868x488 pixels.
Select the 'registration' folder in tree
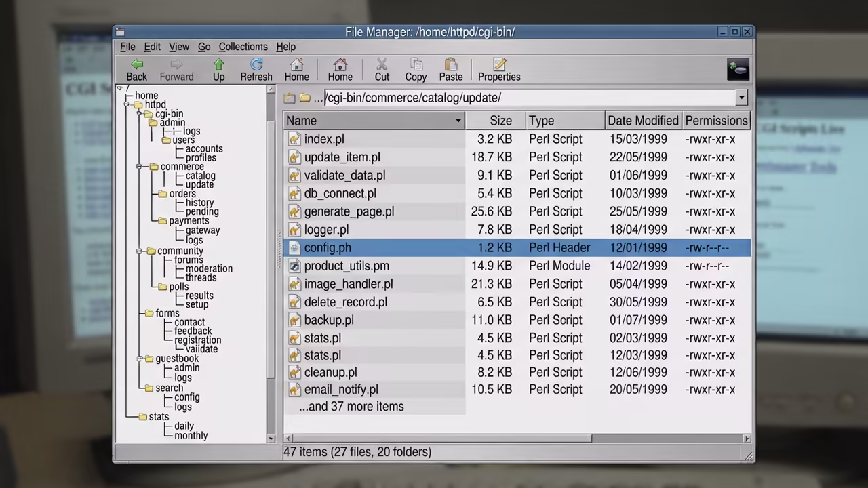pyautogui.click(x=197, y=340)
